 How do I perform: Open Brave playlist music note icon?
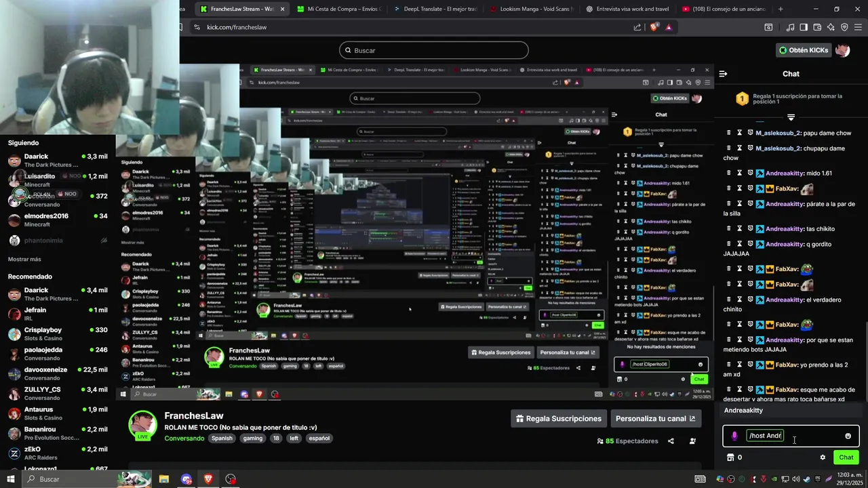[790, 27]
